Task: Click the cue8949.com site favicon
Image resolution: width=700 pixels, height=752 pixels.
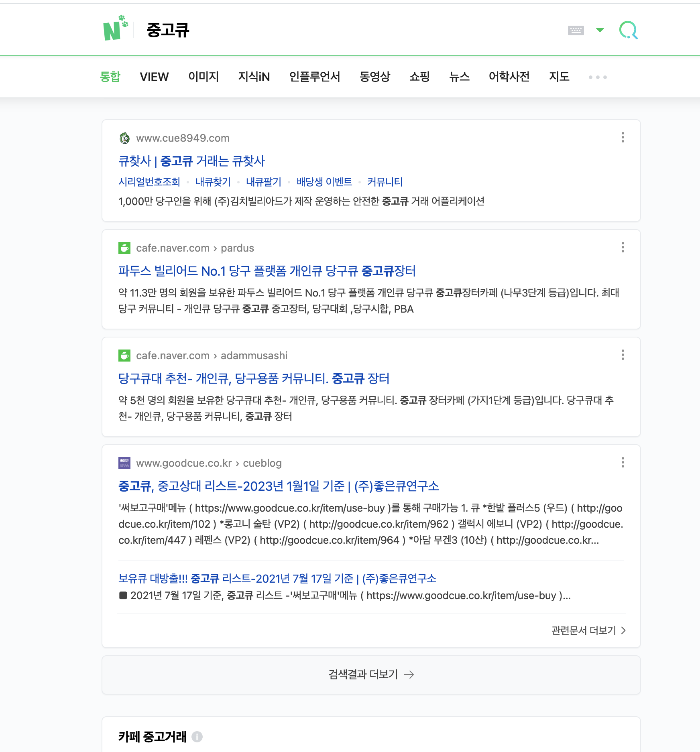Action: tap(125, 138)
